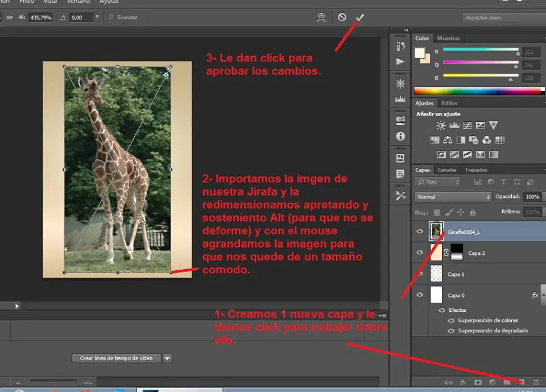
Task: Open dropdown next to Crear línea de tiempo
Action: tap(167, 358)
